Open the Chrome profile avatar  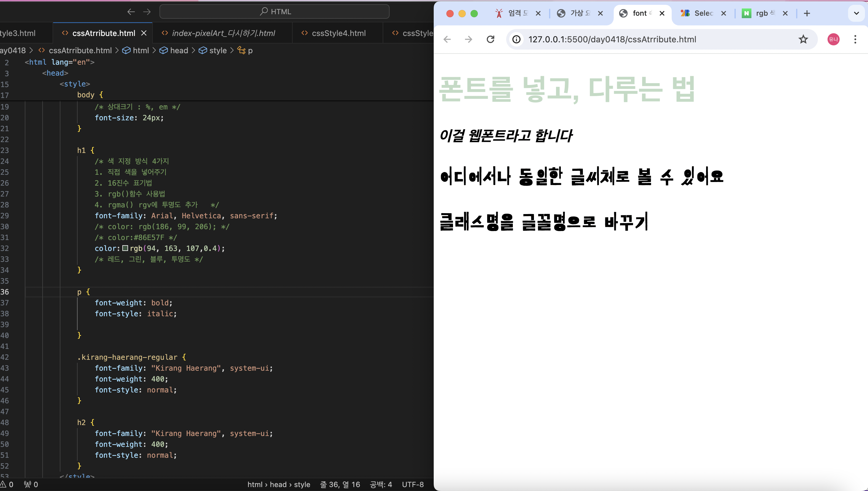point(833,39)
